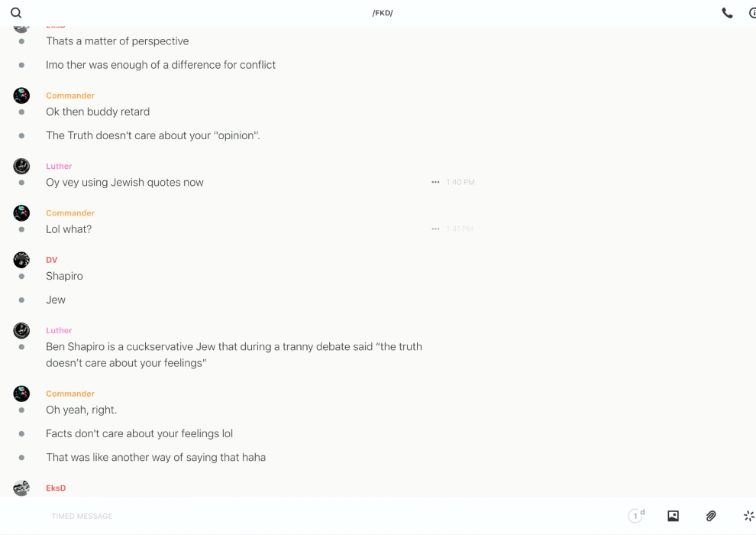Start a voice call with the phone icon
The height and width of the screenshot is (535, 756).
(x=727, y=13)
